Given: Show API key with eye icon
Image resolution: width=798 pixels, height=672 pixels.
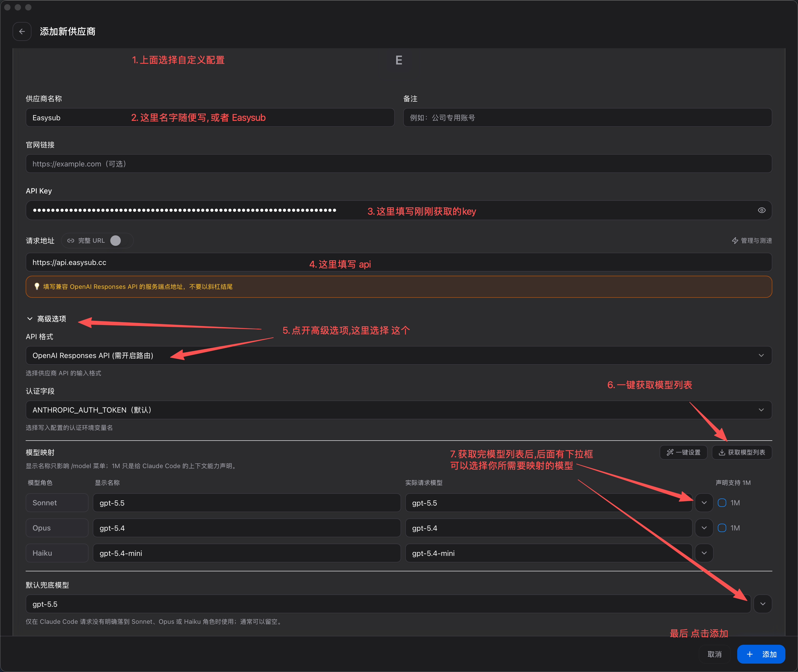Looking at the screenshot, I should (761, 210).
